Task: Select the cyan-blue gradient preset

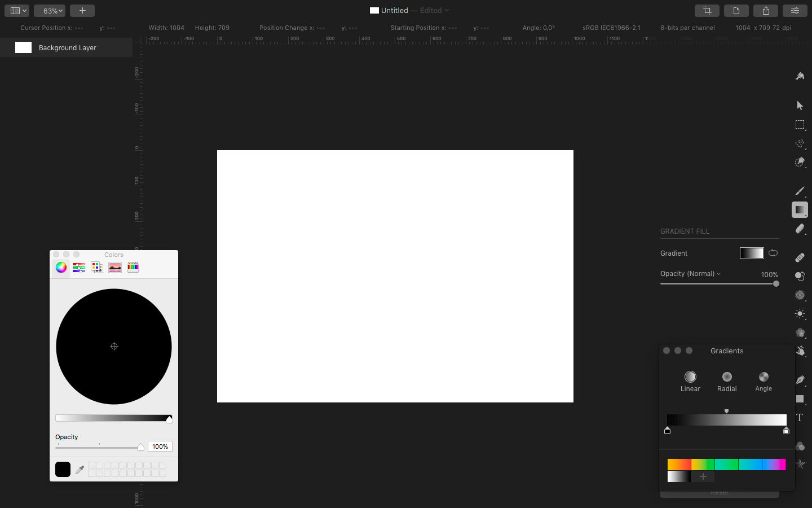Action: tap(750, 465)
